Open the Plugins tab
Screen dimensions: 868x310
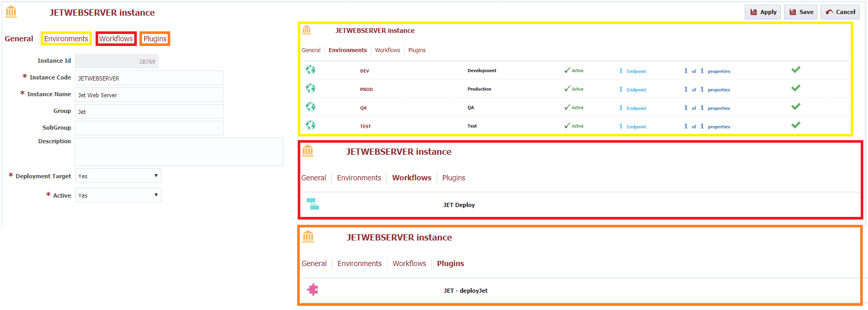pos(155,39)
